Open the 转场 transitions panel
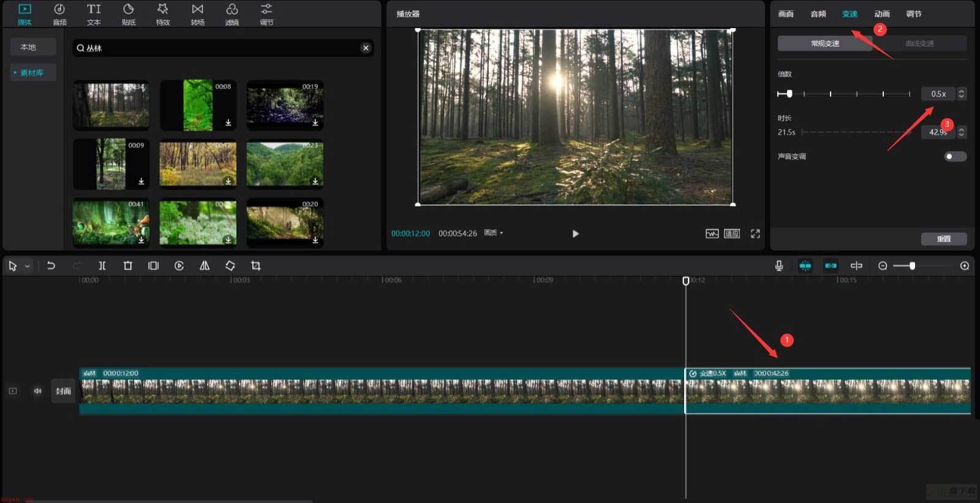The image size is (980, 503). point(197,14)
